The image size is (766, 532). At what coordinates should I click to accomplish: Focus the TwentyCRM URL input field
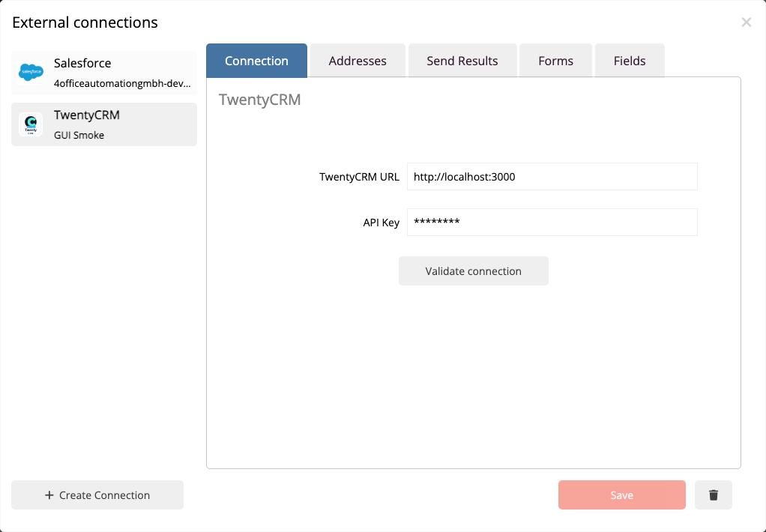(552, 176)
